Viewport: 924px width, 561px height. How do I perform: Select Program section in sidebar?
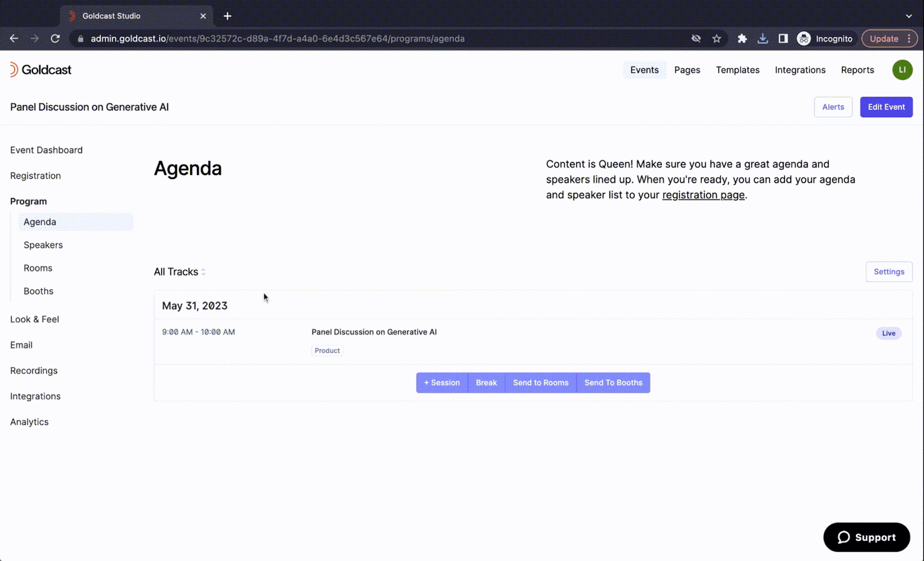(x=28, y=201)
